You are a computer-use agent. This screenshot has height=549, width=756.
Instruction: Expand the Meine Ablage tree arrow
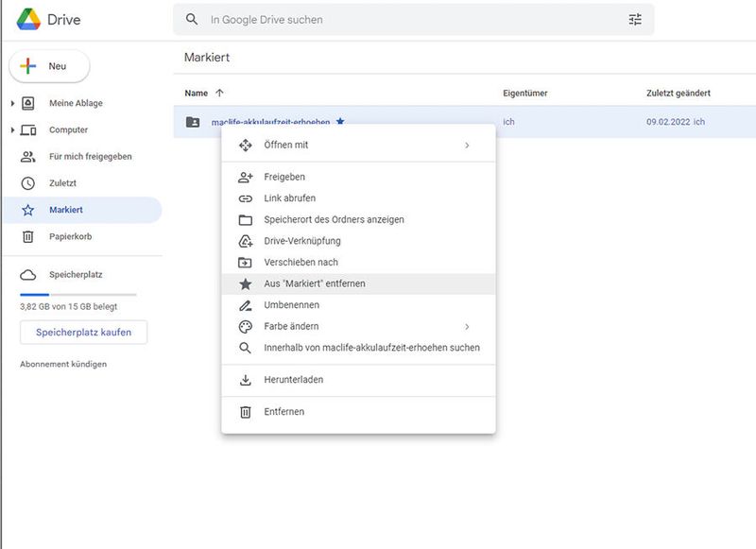coord(12,103)
